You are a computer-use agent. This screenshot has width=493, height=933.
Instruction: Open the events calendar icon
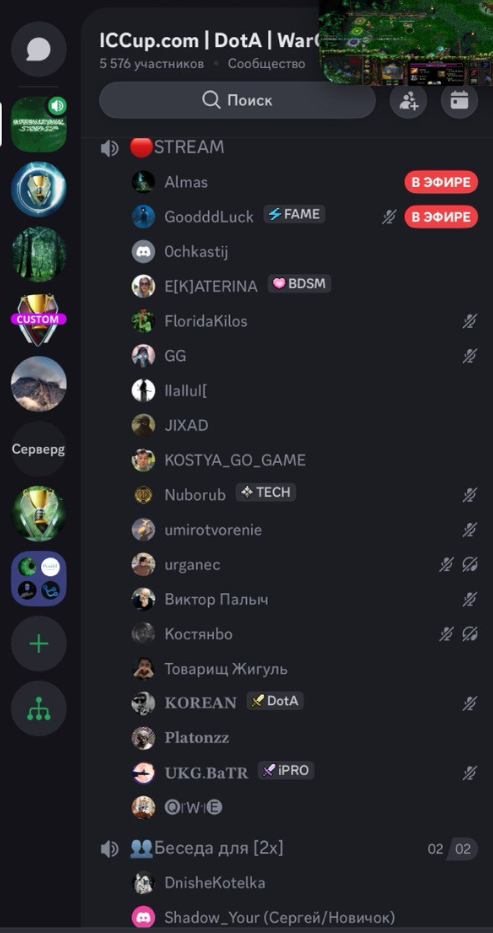[x=459, y=100]
